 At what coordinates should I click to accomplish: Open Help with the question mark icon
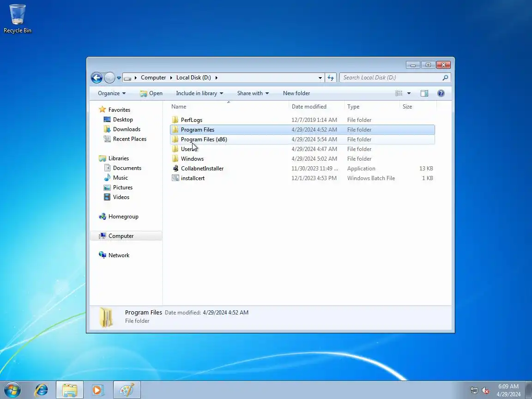tap(441, 93)
